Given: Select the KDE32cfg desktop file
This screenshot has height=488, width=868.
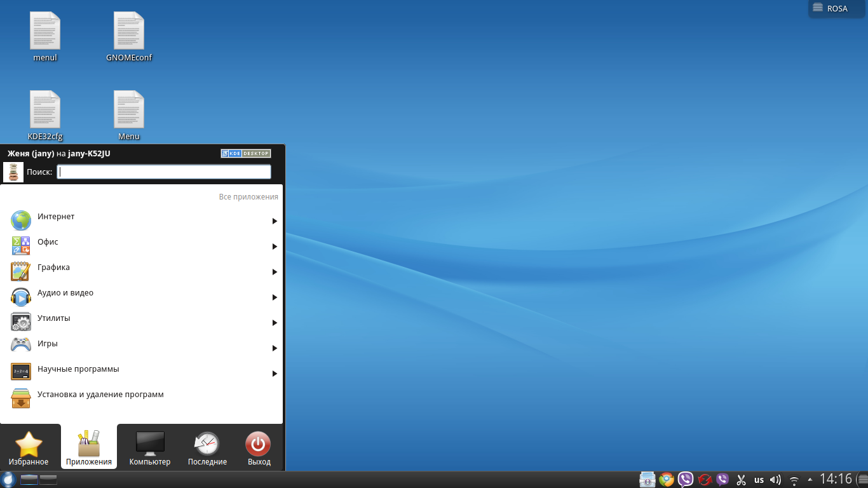Looking at the screenshot, I should (x=45, y=116).
